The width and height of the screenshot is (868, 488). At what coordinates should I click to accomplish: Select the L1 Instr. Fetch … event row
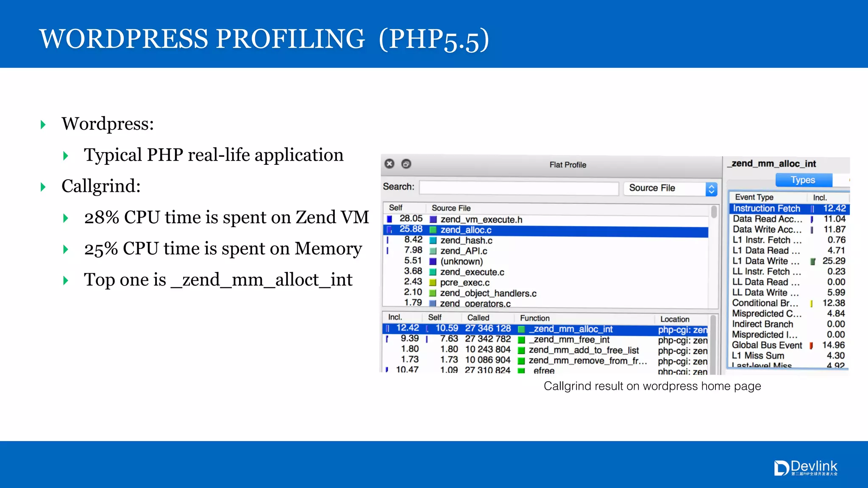pos(790,240)
